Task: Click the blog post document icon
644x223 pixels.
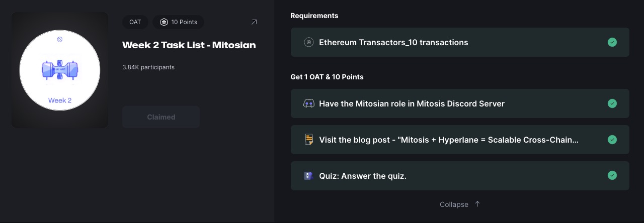Action: [x=308, y=140]
